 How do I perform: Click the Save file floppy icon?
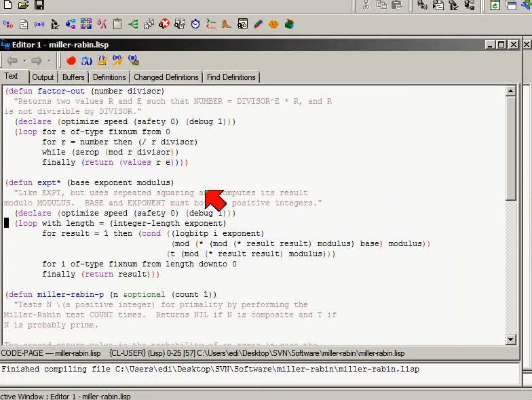pyautogui.click(x=39, y=4)
